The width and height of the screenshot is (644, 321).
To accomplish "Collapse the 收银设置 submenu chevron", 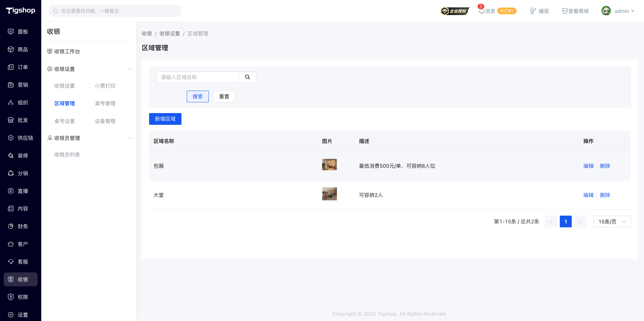I will coord(130,69).
